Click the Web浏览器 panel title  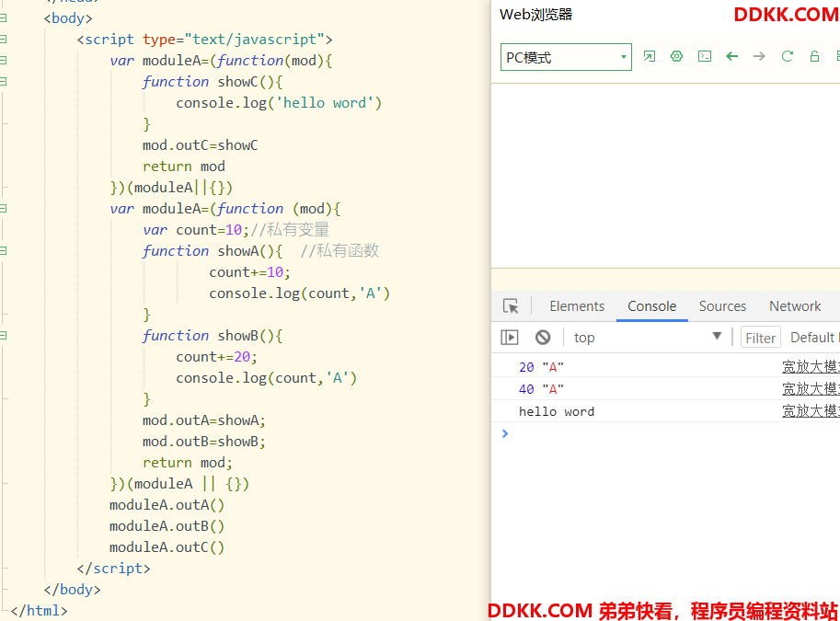(535, 15)
